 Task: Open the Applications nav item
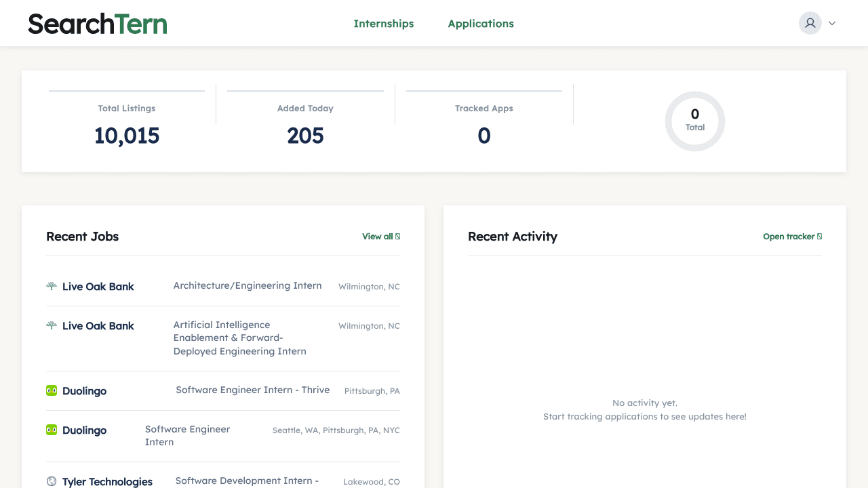tap(481, 24)
